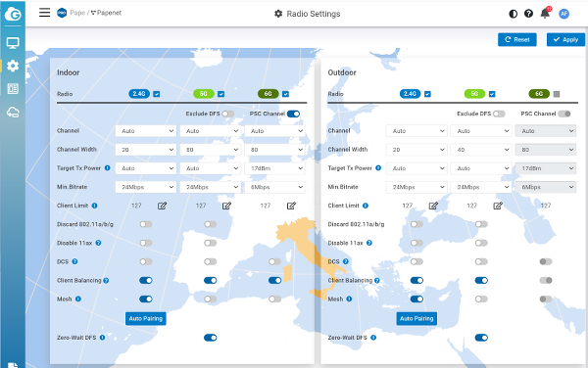Uncheck Indoor 5G radio checkbox

point(221,94)
